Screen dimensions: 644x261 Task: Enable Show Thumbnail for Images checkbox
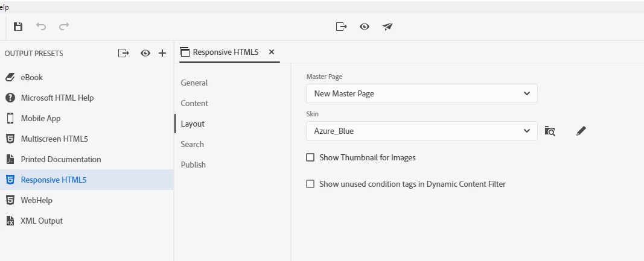[x=310, y=157]
